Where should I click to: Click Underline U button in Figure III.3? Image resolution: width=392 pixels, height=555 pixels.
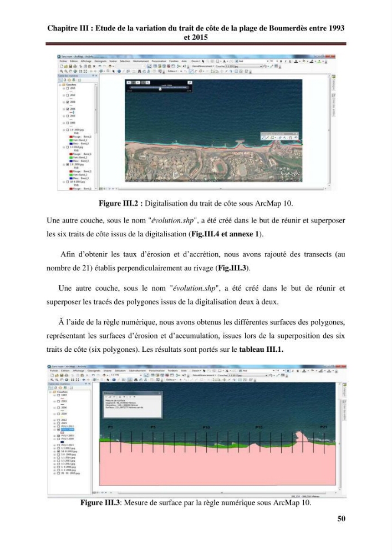[298, 371]
